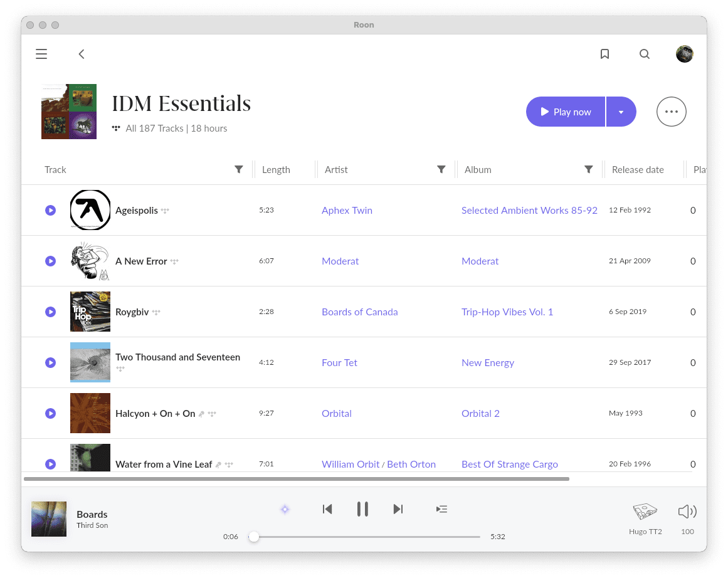Play the Halcyon + On + On track
728x578 pixels.
[51, 413]
